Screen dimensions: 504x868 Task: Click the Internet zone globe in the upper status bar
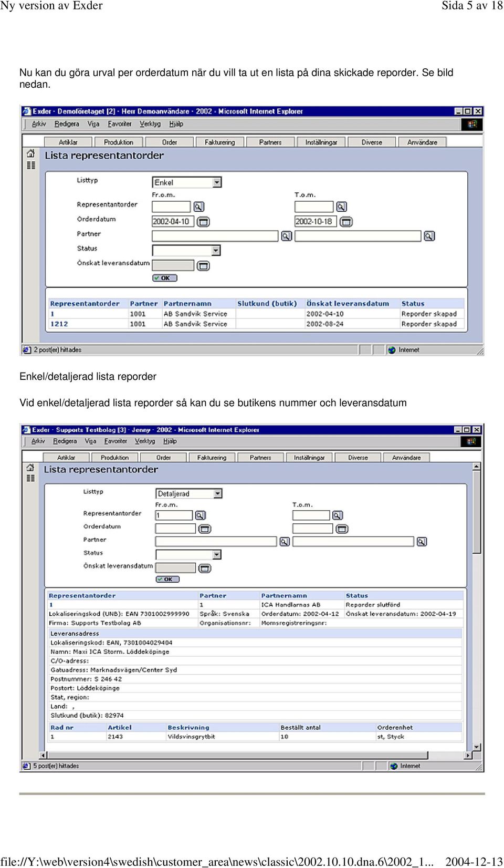point(392,350)
